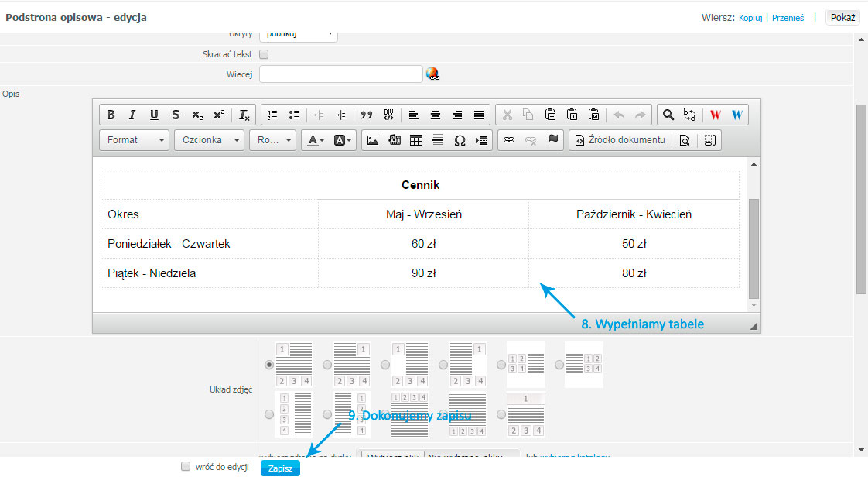This screenshot has width=868, height=477.
Task: Paste as plain text
Action: pos(572,115)
